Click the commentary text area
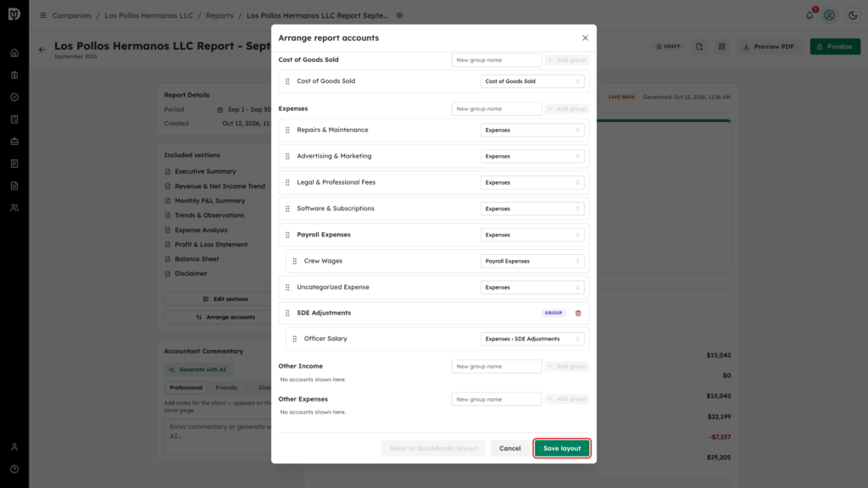This screenshot has height=488, width=868. point(225,436)
